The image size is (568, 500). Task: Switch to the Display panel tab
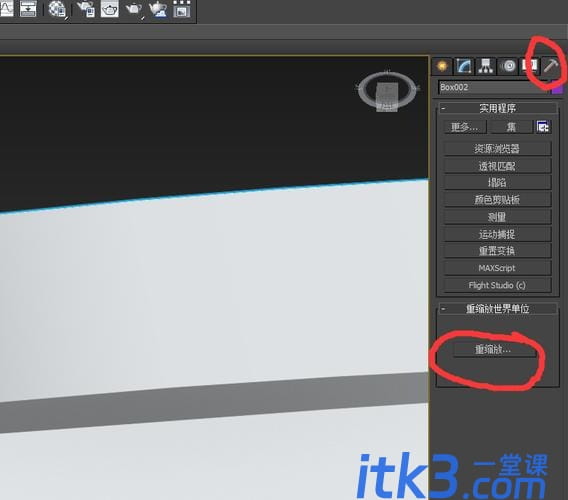(529, 66)
